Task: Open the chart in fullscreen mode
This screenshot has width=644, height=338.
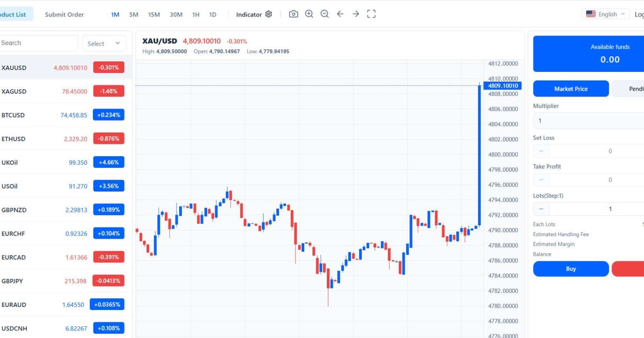Action: point(371,14)
